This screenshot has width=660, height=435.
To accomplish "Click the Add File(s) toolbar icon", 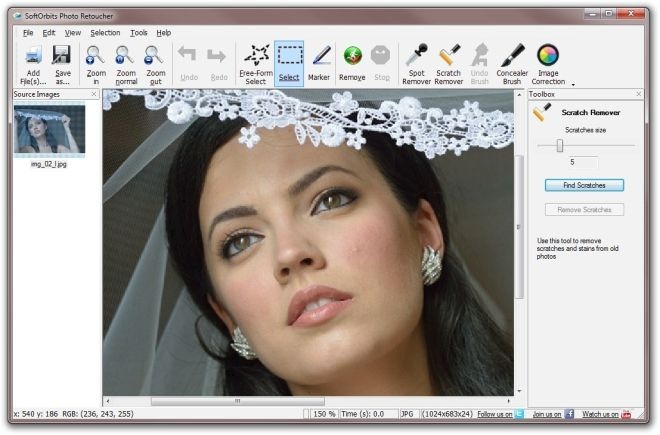I will [33, 56].
